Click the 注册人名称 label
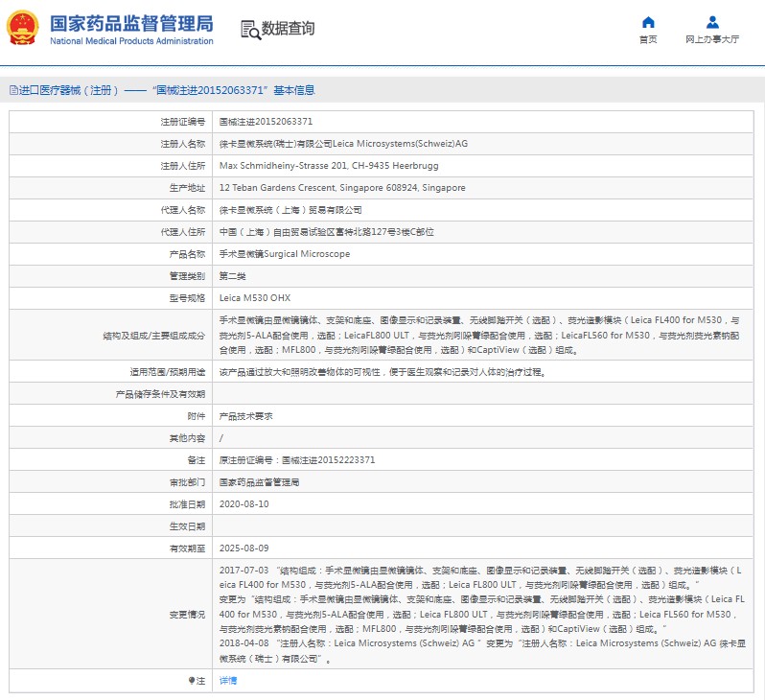 click(x=183, y=144)
